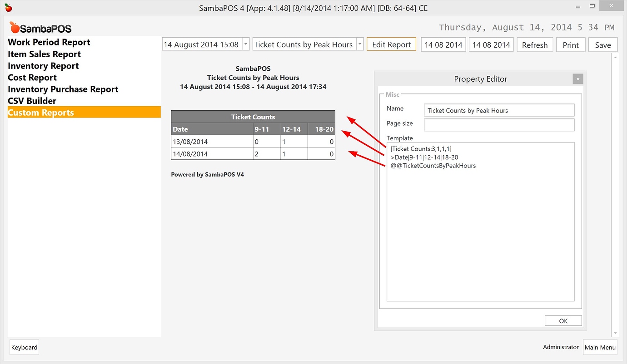Click inside the Page size field
The height and width of the screenshot is (364, 627).
tap(498, 125)
